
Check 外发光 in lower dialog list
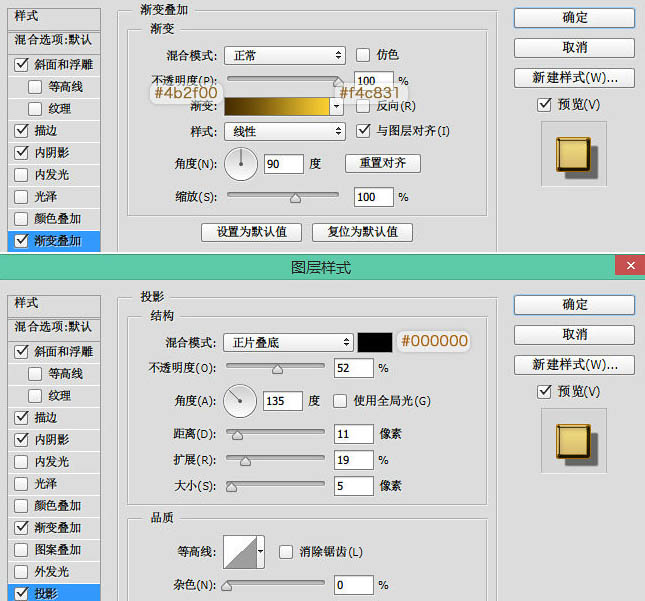[21, 571]
